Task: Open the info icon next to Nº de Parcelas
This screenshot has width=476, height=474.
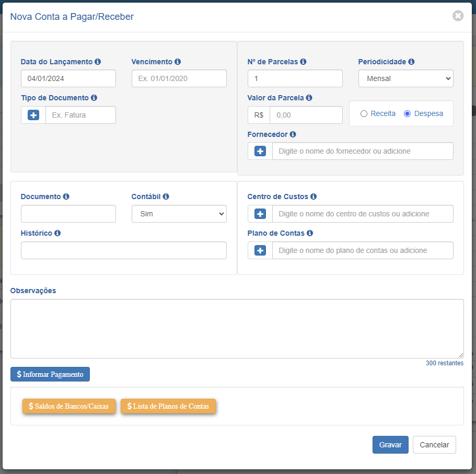Action: [303, 62]
